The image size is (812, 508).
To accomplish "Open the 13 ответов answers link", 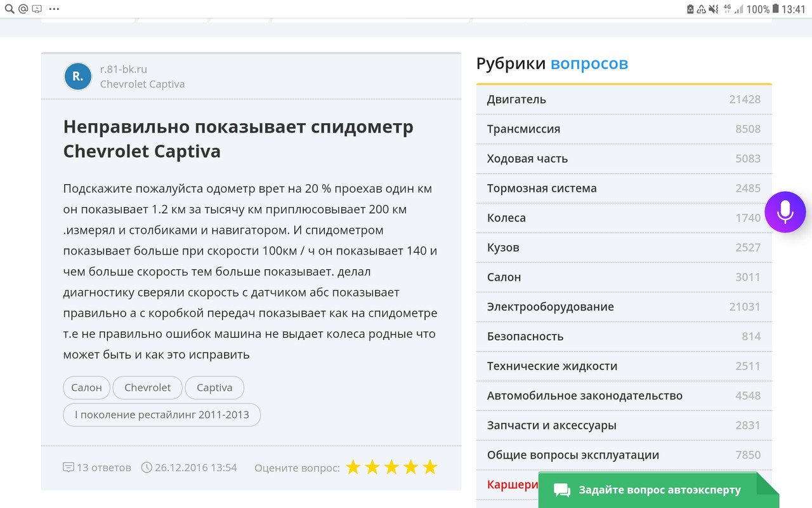I will pyautogui.click(x=104, y=467).
